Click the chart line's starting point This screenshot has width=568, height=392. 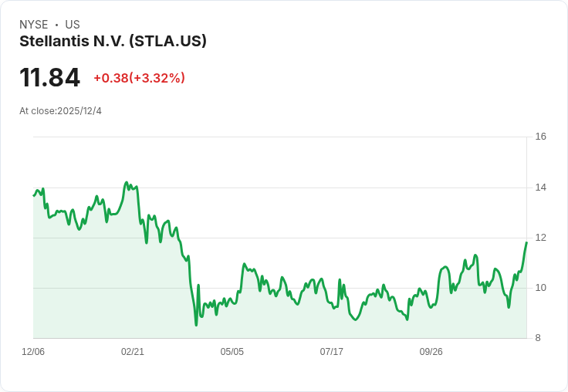click(34, 196)
